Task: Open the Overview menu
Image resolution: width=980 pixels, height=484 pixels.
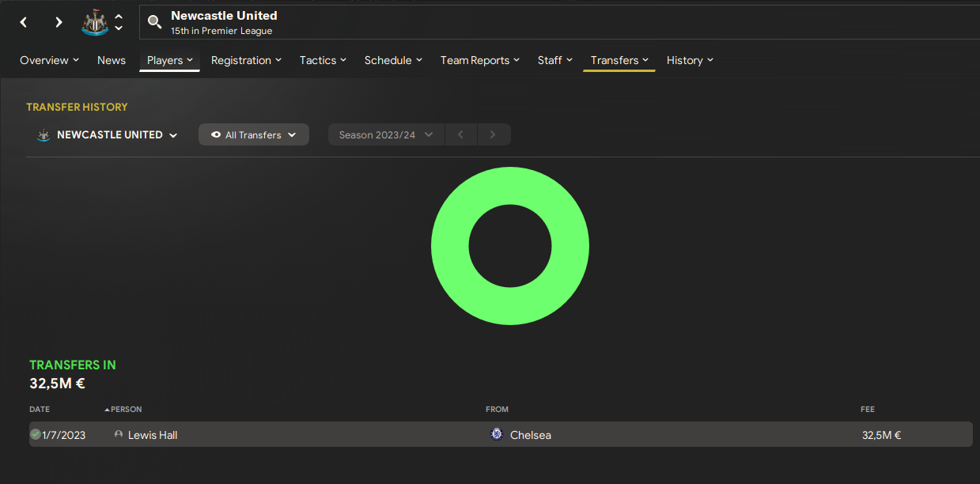Action: (x=49, y=60)
